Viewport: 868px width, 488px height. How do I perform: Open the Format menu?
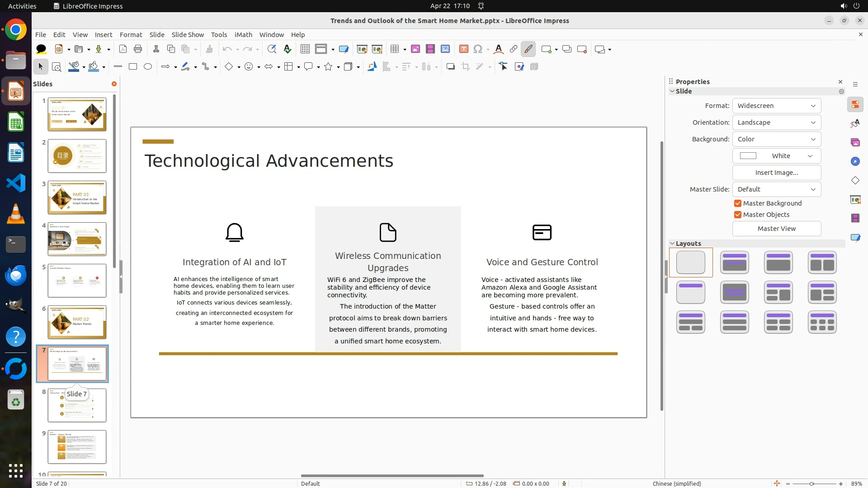tap(131, 35)
